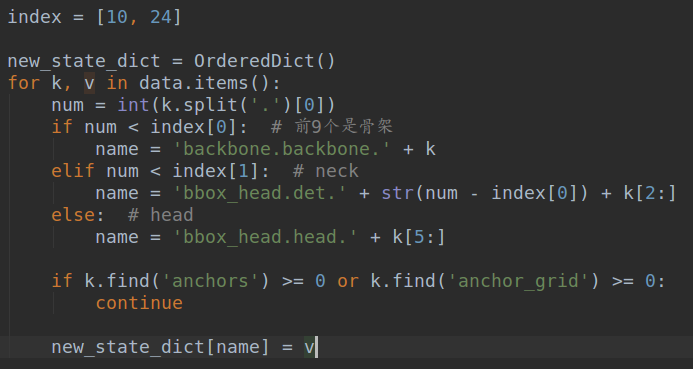Click the 'else' keyword
Image resolution: width=693 pixels, height=369 pixels.
[73, 215]
